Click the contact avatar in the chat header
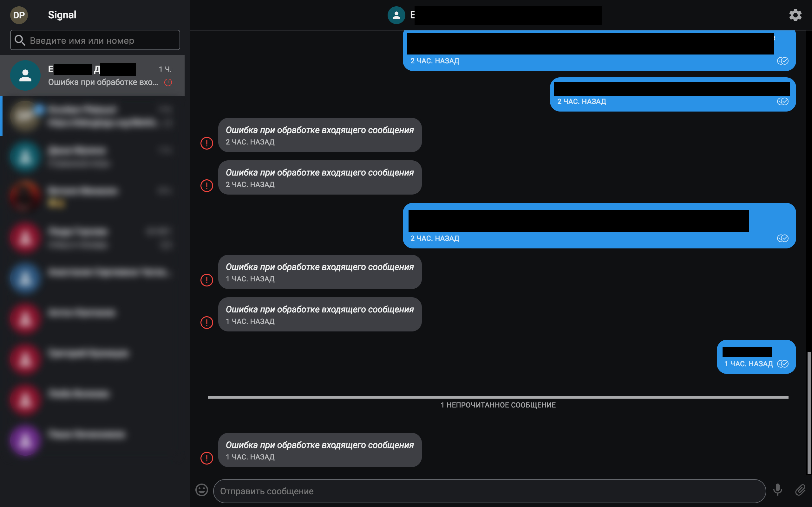Viewport: 812px width, 507px height. [x=396, y=15]
